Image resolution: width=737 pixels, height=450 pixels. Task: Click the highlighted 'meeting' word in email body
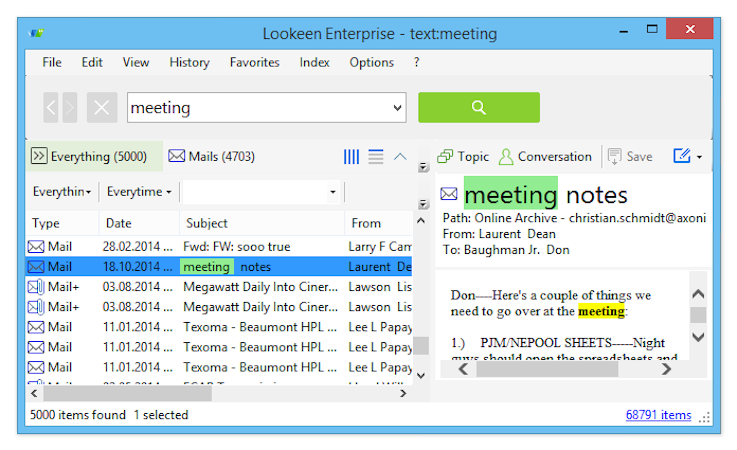(601, 311)
